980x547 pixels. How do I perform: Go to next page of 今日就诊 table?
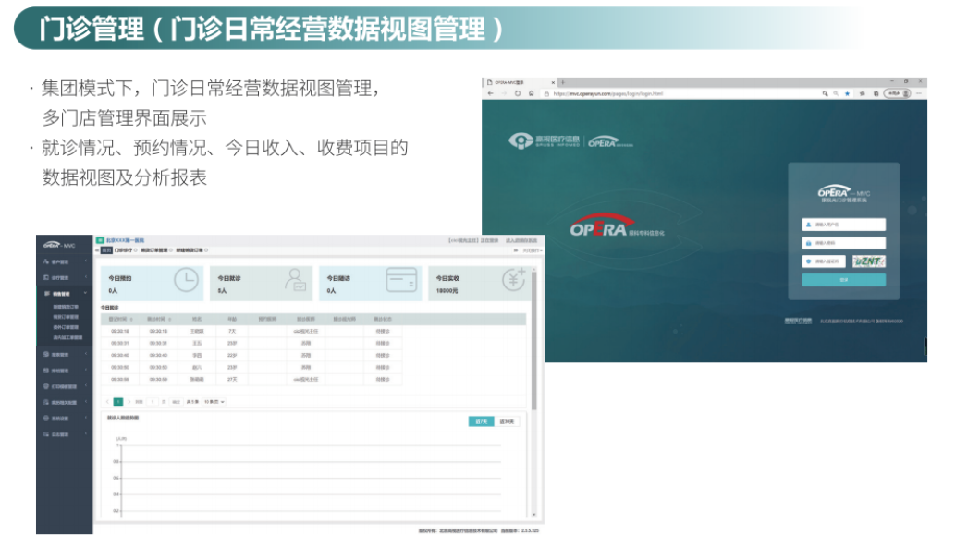[129, 402]
